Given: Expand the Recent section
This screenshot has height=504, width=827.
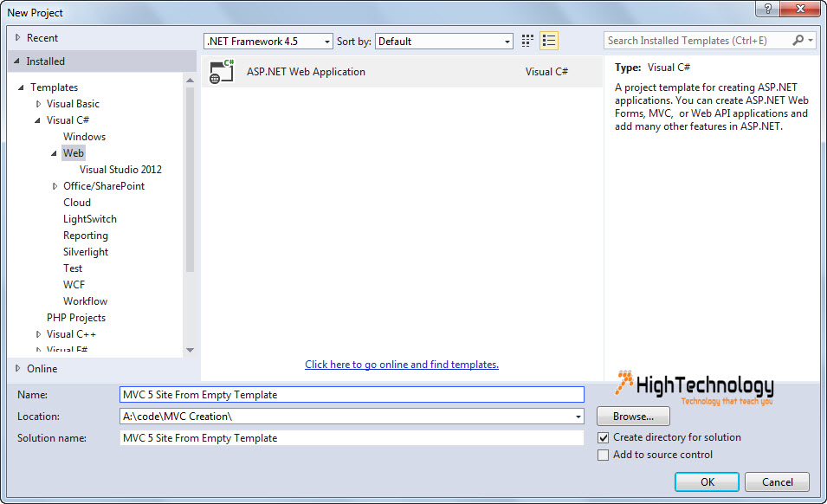Looking at the screenshot, I should tap(18, 38).
